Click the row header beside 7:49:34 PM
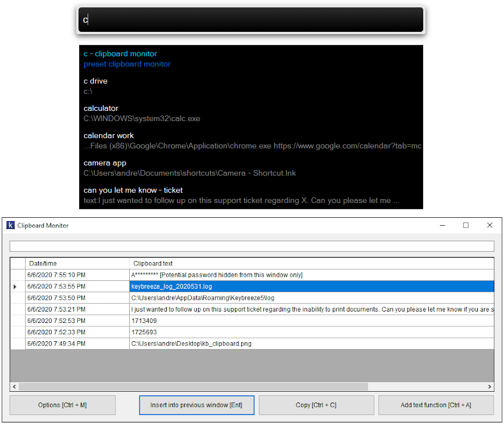Image resolution: width=504 pixels, height=427 pixels. tap(18, 344)
